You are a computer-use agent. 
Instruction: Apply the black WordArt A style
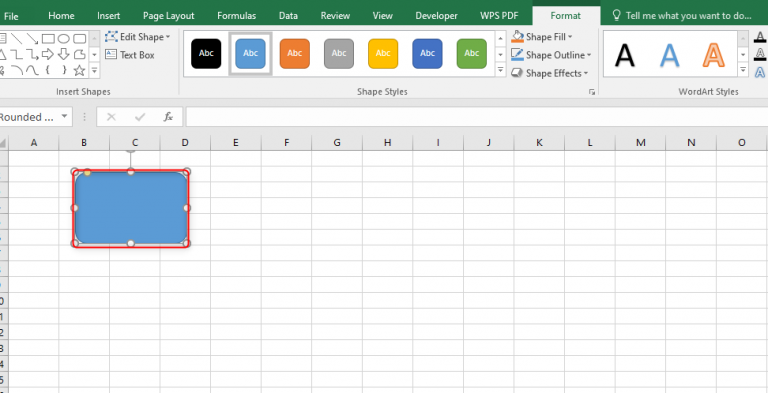[624, 55]
